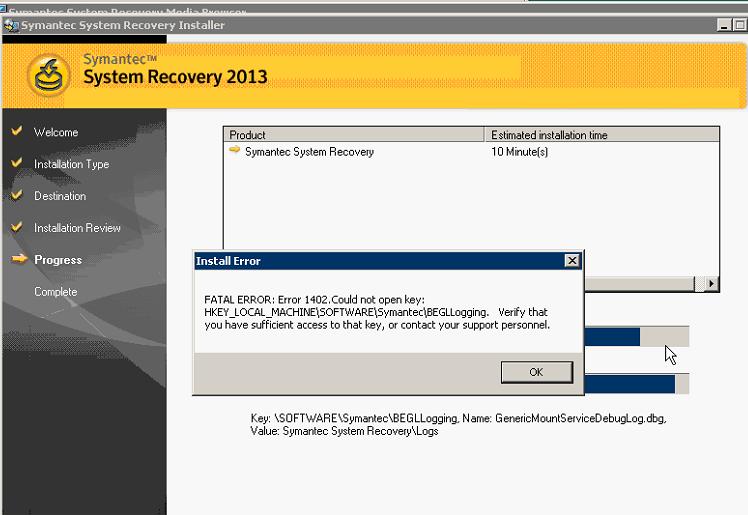748x515 pixels.
Task: Click the 10 Minute(s) cell
Action: [x=519, y=152]
